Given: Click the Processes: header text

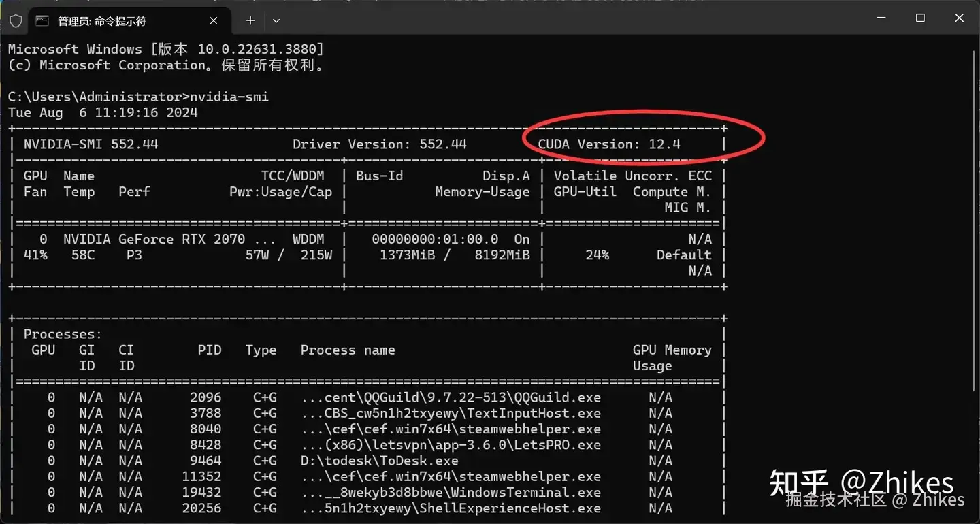Looking at the screenshot, I should pyautogui.click(x=63, y=334).
